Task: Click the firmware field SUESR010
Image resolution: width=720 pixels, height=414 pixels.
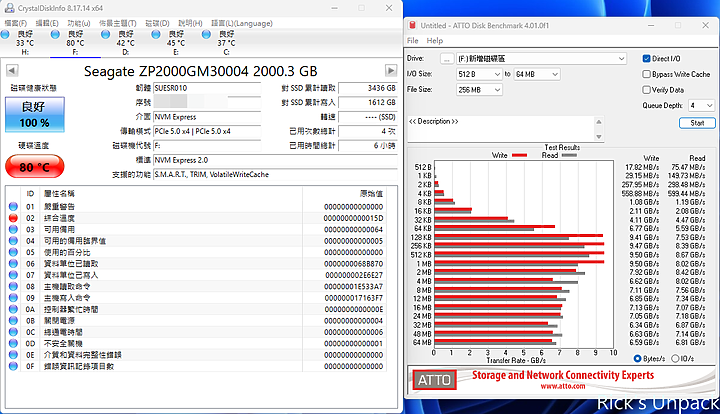Action: [207, 88]
